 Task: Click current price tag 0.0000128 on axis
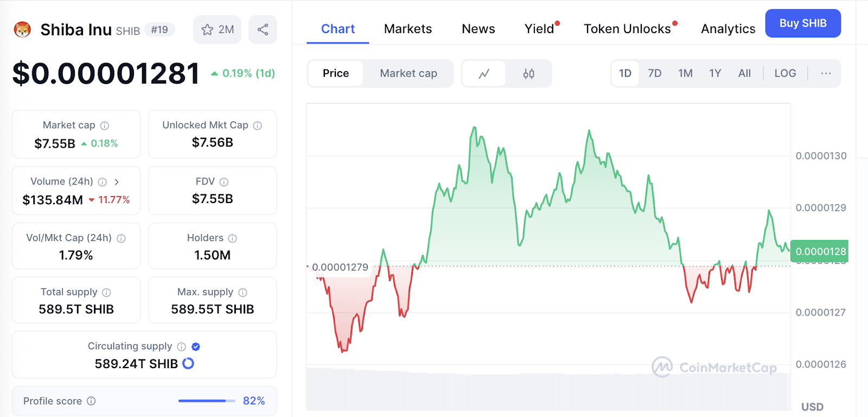pos(820,251)
